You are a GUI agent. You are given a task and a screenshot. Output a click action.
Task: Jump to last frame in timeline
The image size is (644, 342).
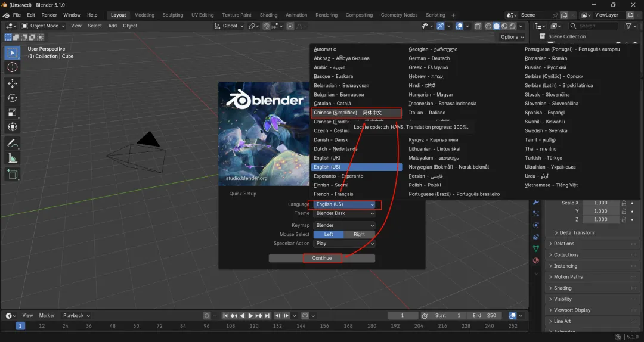[267, 315]
